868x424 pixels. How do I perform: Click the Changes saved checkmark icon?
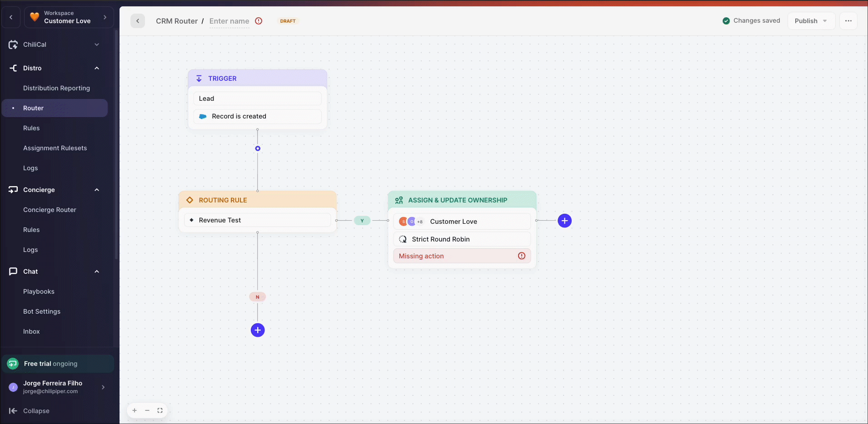point(726,21)
